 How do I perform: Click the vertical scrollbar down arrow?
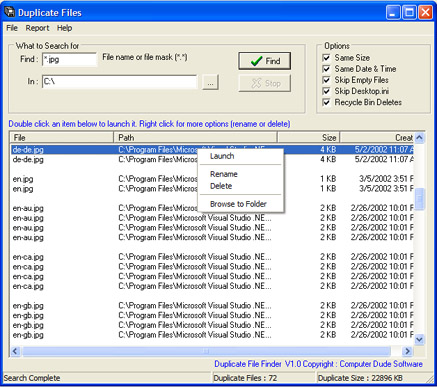(419, 339)
